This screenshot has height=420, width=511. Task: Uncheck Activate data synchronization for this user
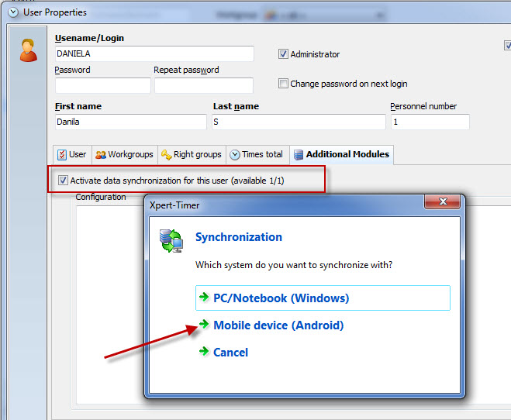click(63, 181)
